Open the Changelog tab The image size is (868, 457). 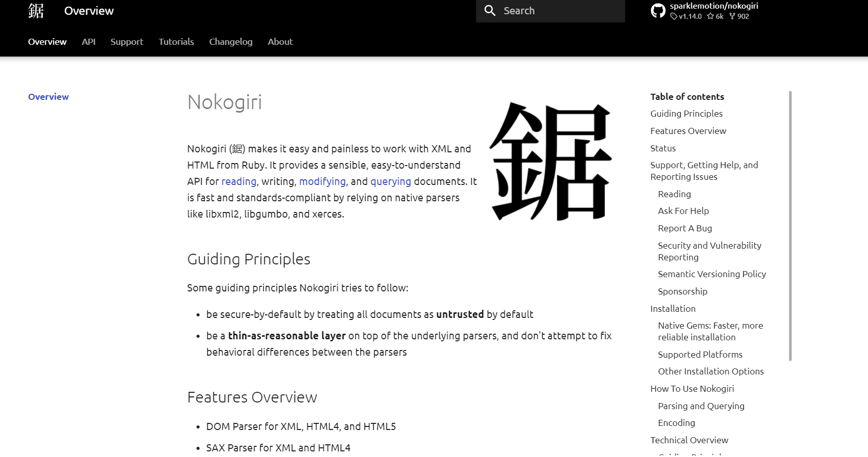231,42
